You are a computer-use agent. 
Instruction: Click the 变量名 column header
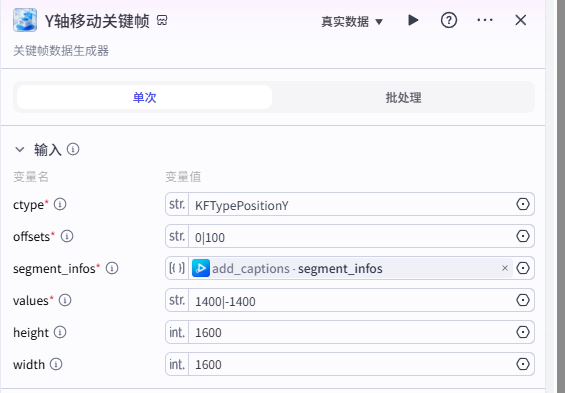coord(31,177)
